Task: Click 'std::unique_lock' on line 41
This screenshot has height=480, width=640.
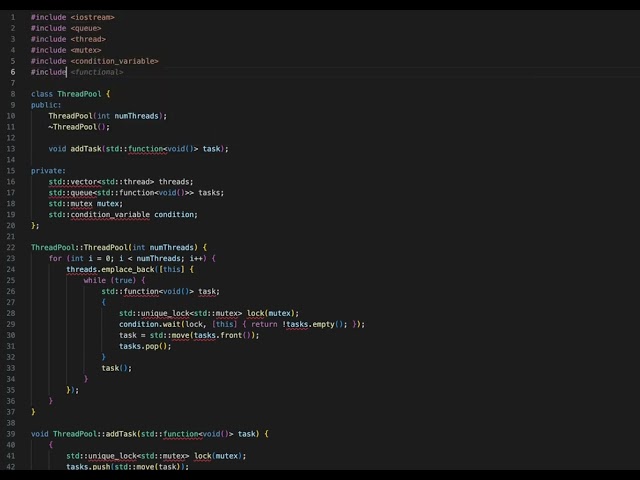Action: coord(156,456)
